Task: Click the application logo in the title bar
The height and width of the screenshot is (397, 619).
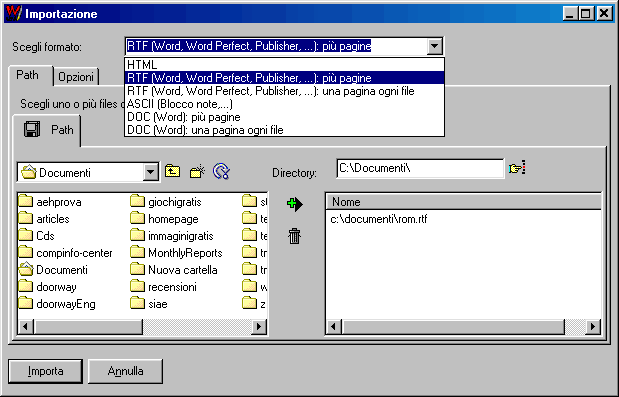Action: [13, 13]
